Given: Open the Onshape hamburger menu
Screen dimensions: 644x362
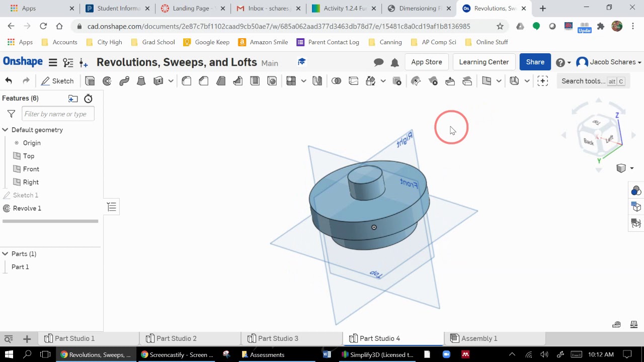Looking at the screenshot, I should pyautogui.click(x=53, y=62).
